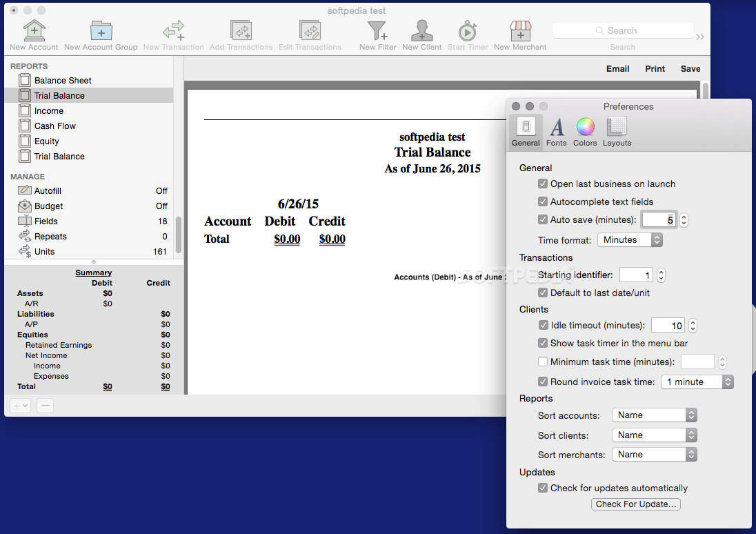The width and height of the screenshot is (756, 534).
Task: Click the Net Income summary row
Action: (x=94, y=355)
